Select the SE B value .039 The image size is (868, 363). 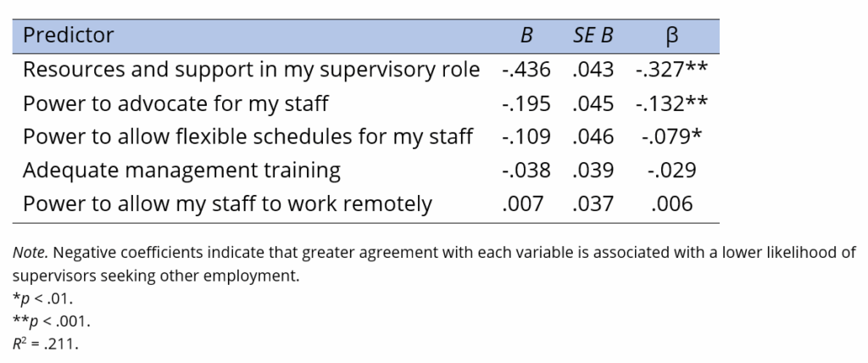click(x=593, y=170)
